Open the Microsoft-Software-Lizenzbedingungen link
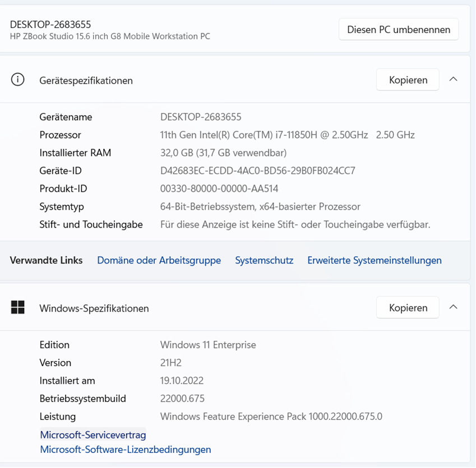Screen dimensions: 476x468 [x=126, y=450]
